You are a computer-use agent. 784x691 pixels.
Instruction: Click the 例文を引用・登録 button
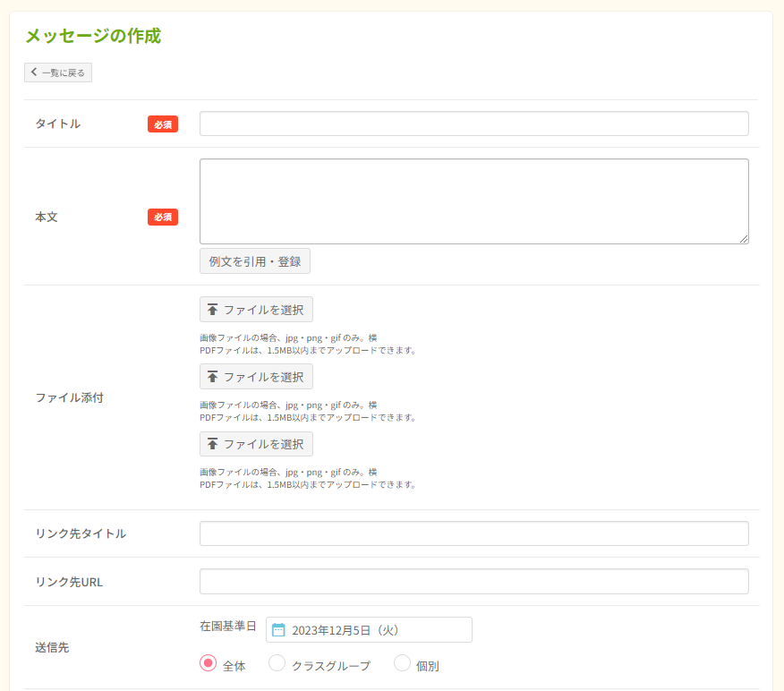click(255, 260)
